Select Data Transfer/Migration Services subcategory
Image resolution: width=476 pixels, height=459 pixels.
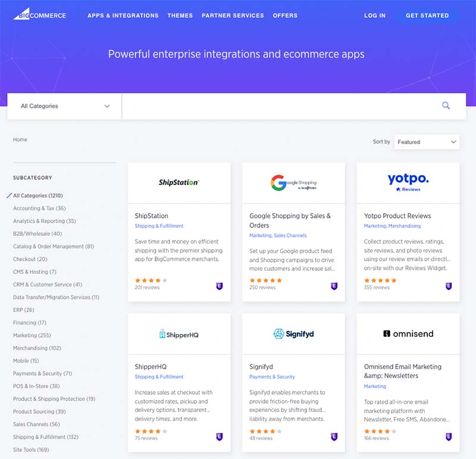[56, 298]
